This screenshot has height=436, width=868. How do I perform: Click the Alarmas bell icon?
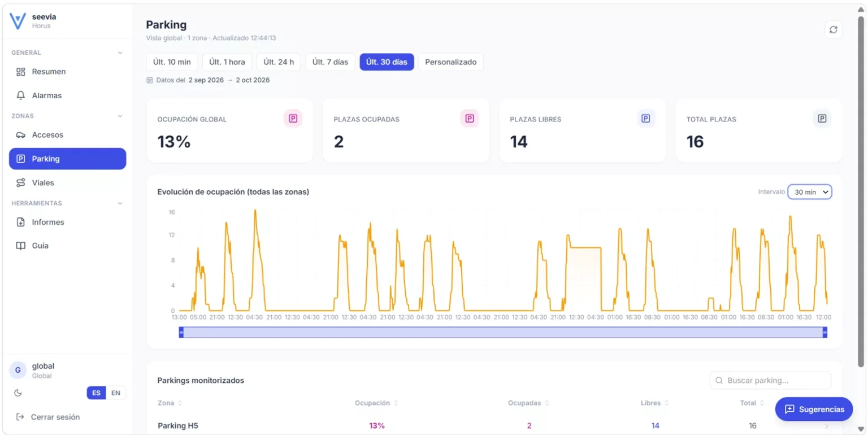[x=21, y=95]
